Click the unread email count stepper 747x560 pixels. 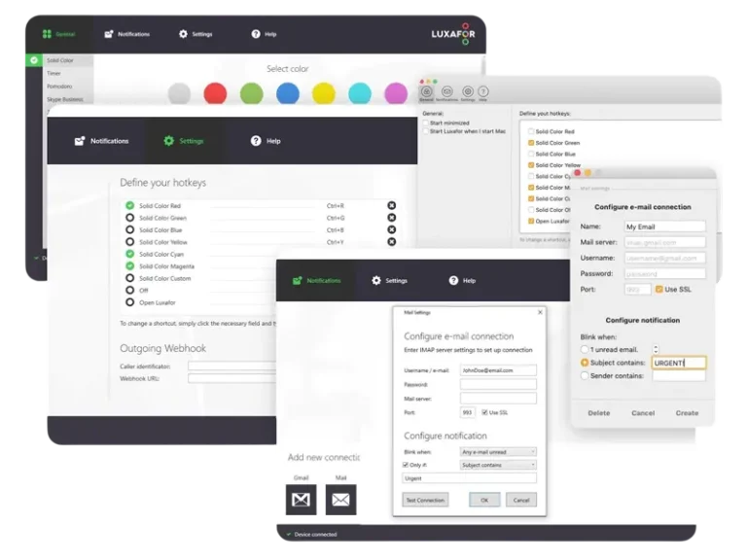656,349
